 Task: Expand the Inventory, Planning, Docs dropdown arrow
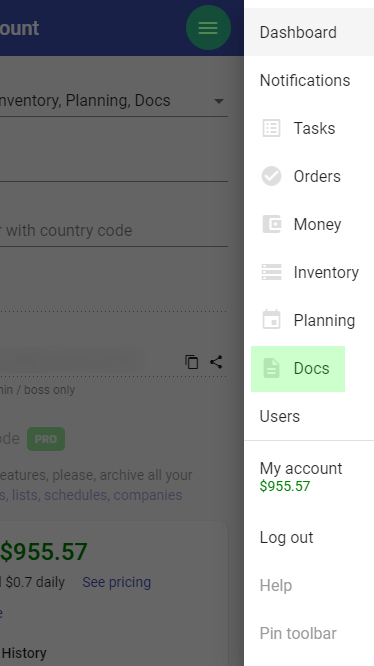219,101
